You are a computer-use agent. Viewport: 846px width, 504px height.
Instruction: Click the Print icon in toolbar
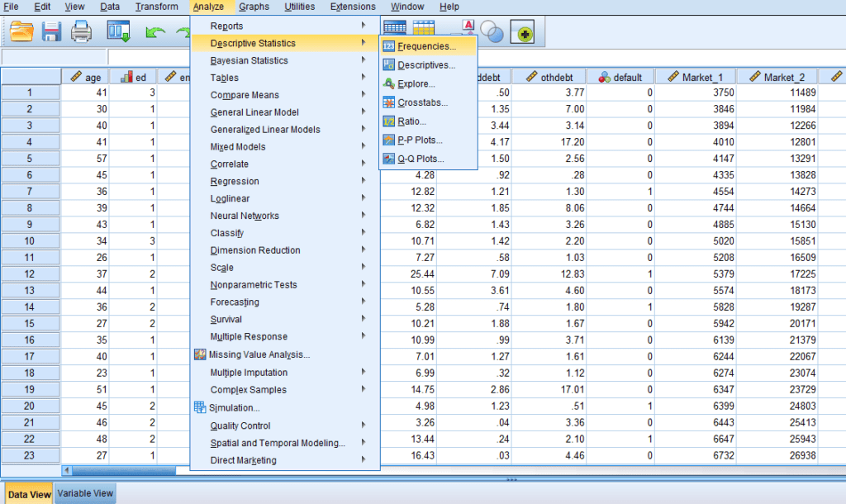81,32
